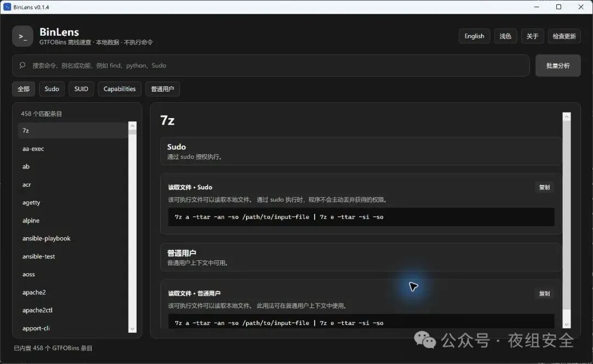Select aoss in the command list

pos(73,274)
